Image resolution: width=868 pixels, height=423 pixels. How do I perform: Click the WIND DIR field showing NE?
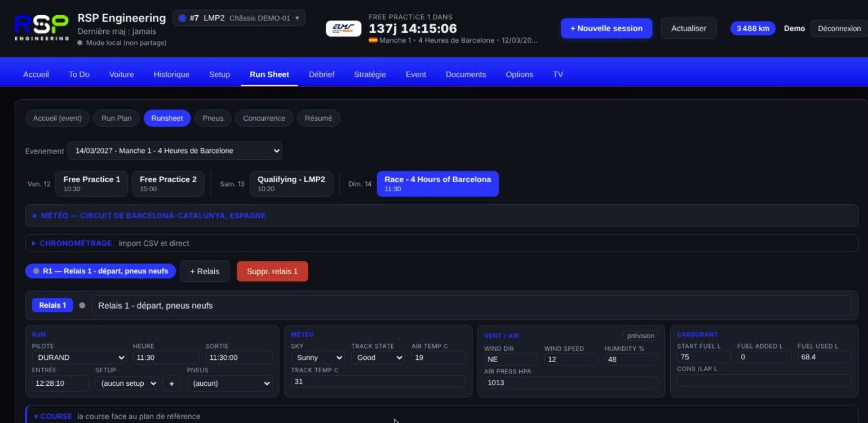(x=511, y=359)
